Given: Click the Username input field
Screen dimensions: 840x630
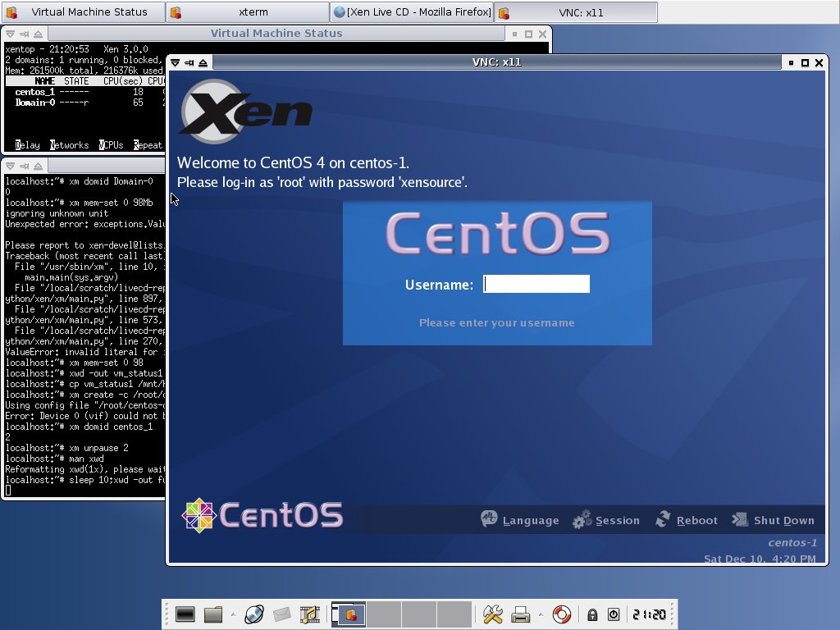Looking at the screenshot, I should [x=536, y=284].
